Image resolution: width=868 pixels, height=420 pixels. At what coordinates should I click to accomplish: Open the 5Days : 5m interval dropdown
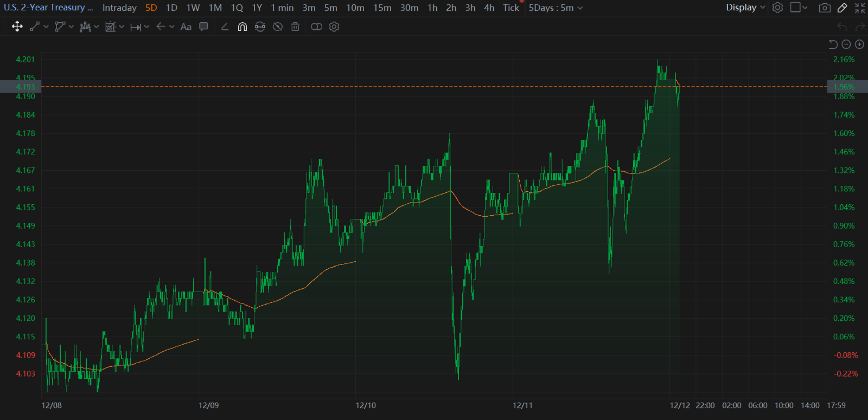click(x=556, y=8)
